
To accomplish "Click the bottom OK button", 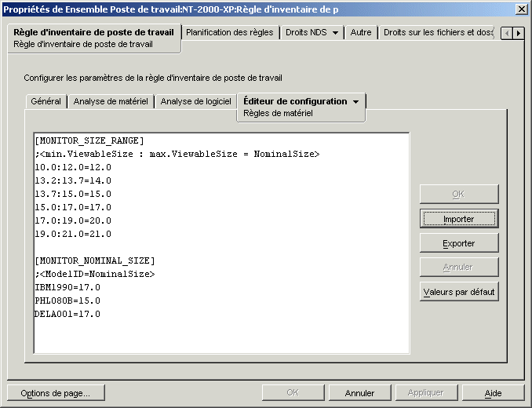I will (293, 393).
